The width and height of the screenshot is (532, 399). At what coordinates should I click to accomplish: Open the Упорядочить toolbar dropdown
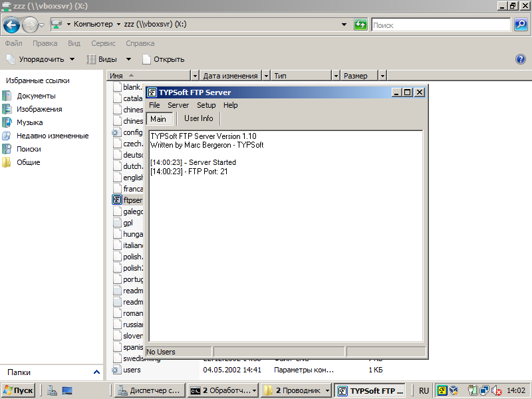[41, 59]
